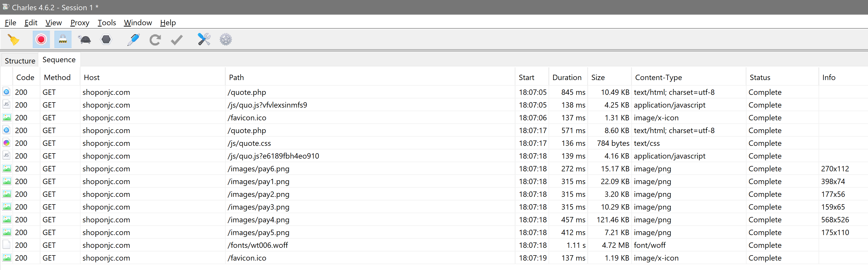Select the /fonts/wt006.woff request row
Image resolution: width=868 pixels, height=270 pixels.
(x=434, y=245)
